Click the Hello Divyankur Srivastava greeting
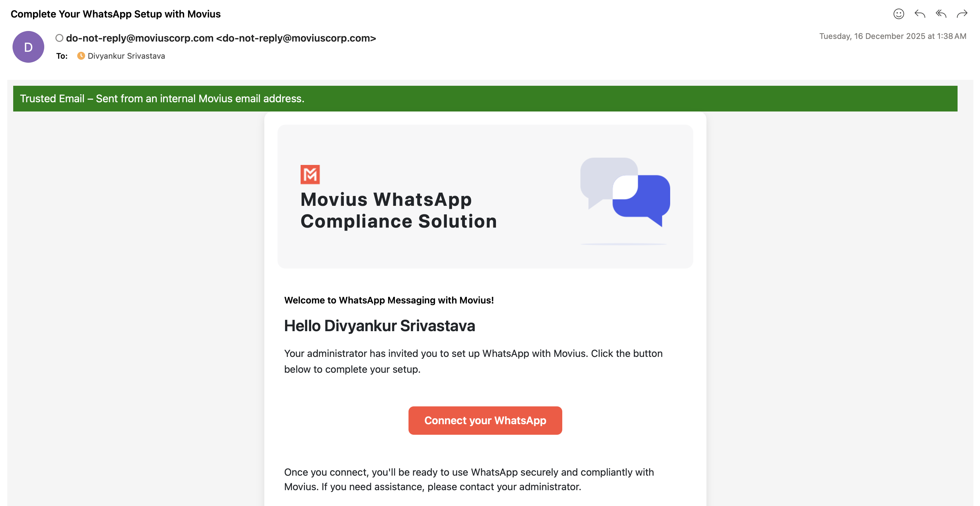 pyautogui.click(x=379, y=326)
